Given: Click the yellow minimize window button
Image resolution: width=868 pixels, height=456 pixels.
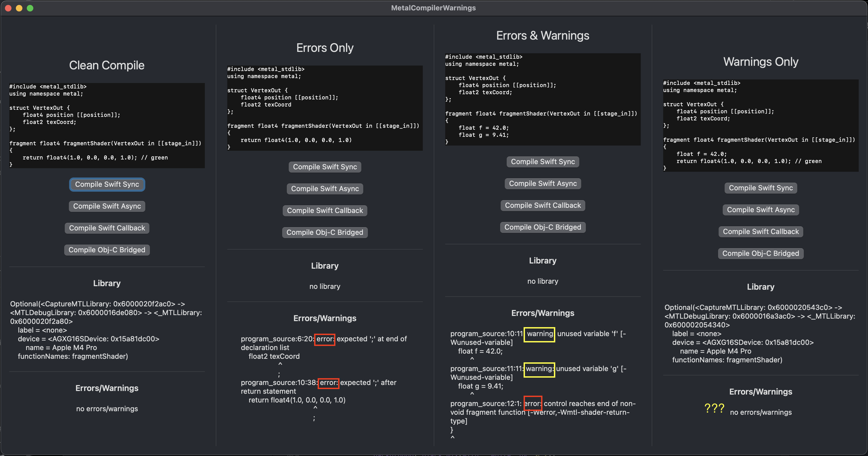Looking at the screenshot, I should (19, 8).
